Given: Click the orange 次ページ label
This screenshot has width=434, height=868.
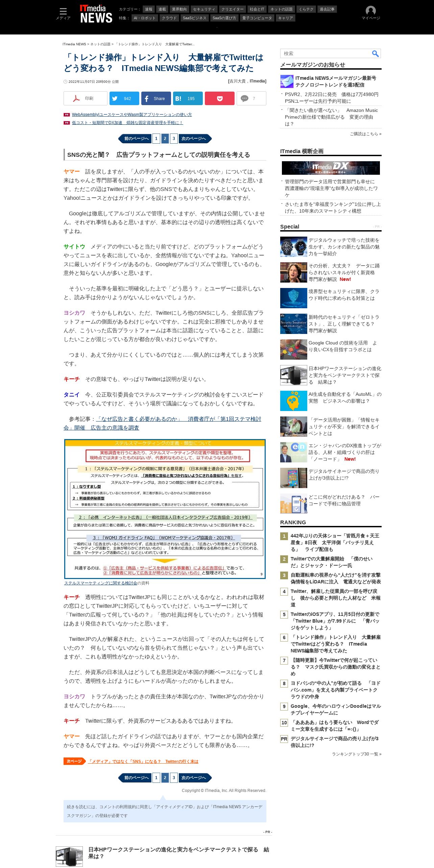Looking at the screenshot, I should click(74, 761).
